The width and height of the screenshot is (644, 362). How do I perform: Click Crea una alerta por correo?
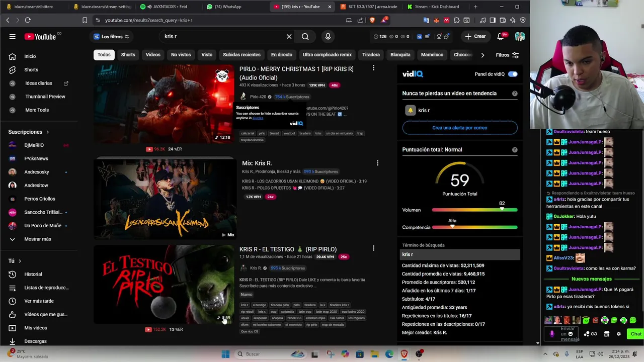click(460, 128)
